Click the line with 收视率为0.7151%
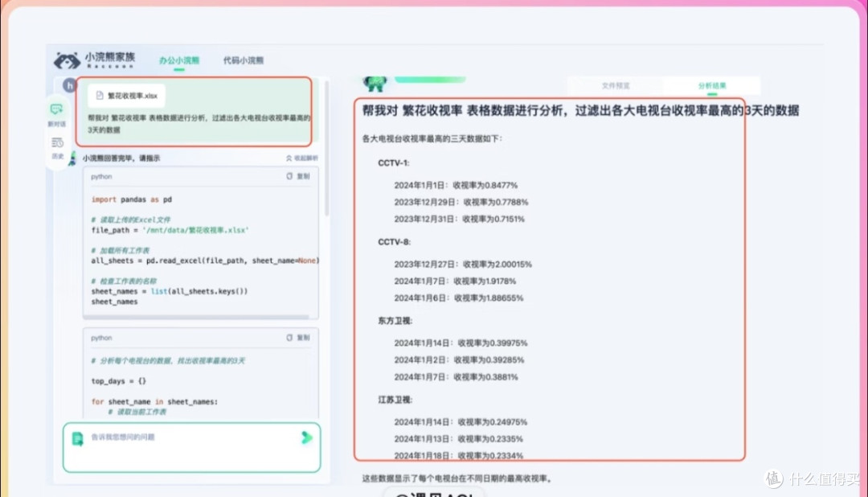This screenshot has width=868, height=497. 459,219
